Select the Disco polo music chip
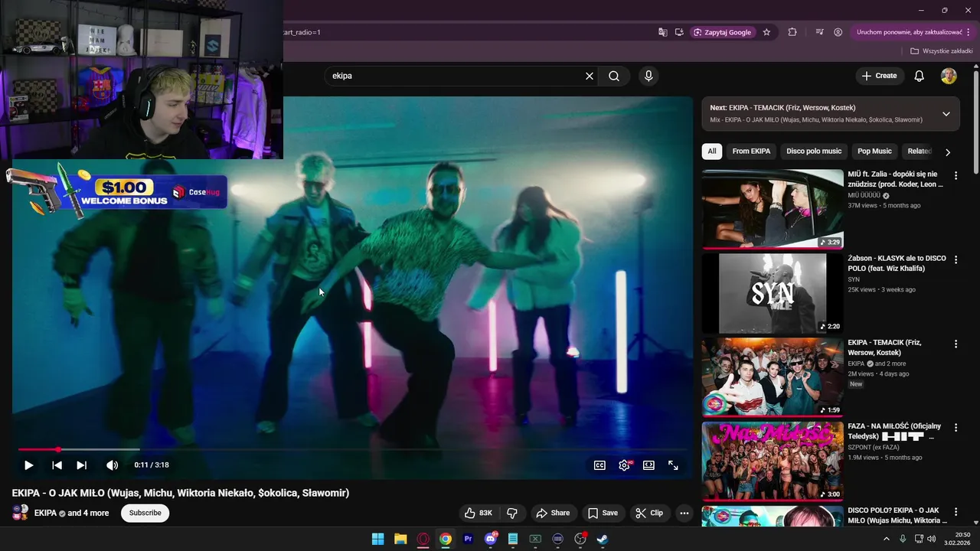 tap(814, 151)
